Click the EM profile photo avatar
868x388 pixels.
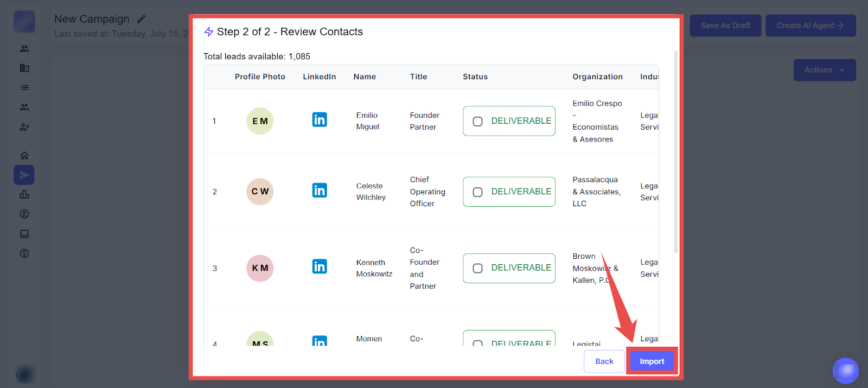pos(260,121)
